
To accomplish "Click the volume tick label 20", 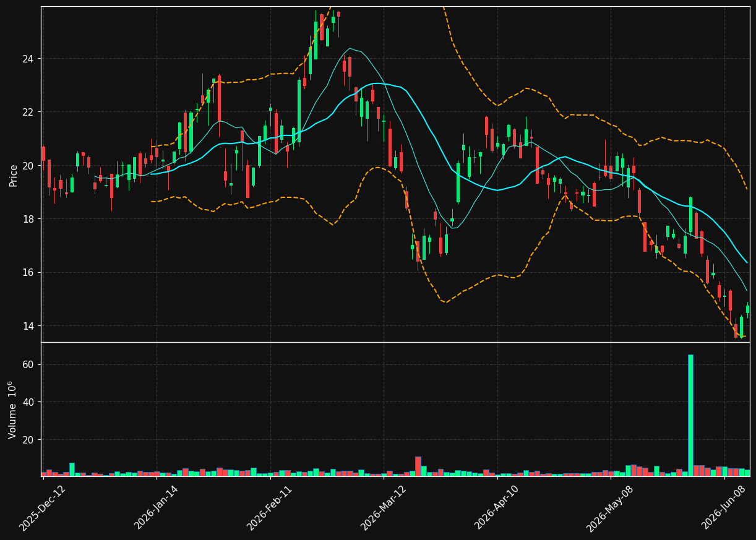I will point(29,440).
